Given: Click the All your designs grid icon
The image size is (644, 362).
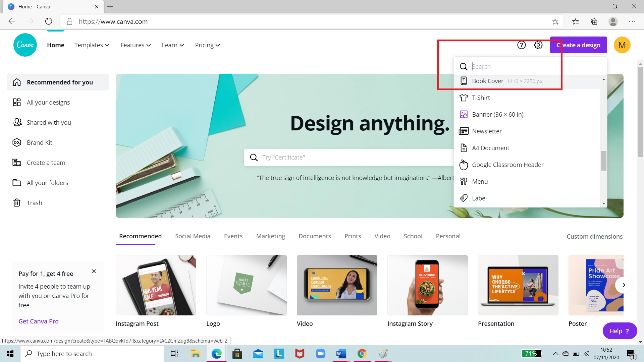Looking at the screenshot, I should click(x=17, y=102).
